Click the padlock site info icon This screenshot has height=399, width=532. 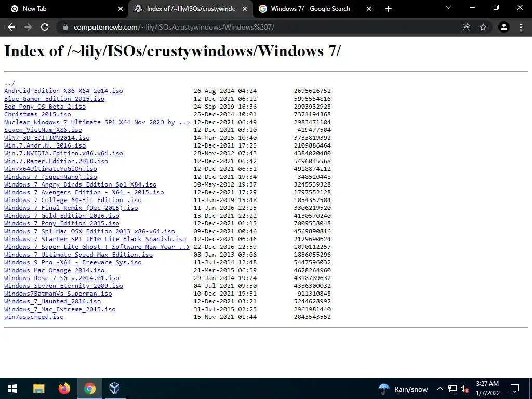click(65, 27)
